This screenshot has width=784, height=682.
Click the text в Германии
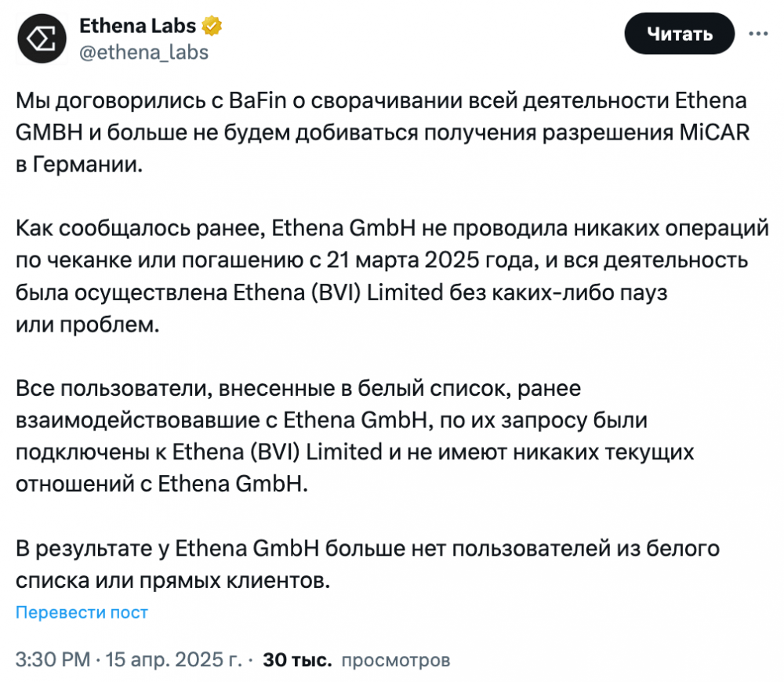[79, 165]
